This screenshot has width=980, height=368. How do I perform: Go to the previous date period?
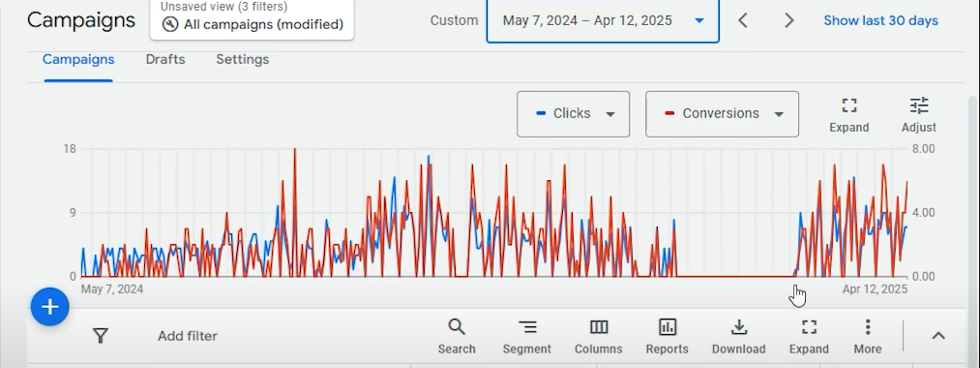click(743, 20)
